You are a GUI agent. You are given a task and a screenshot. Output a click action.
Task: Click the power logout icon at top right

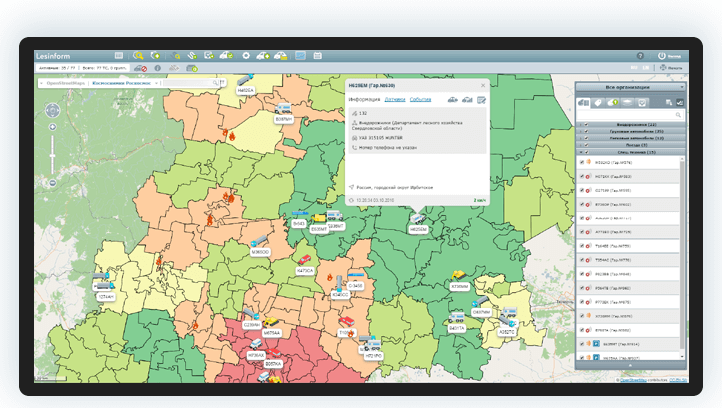(662, 56)
